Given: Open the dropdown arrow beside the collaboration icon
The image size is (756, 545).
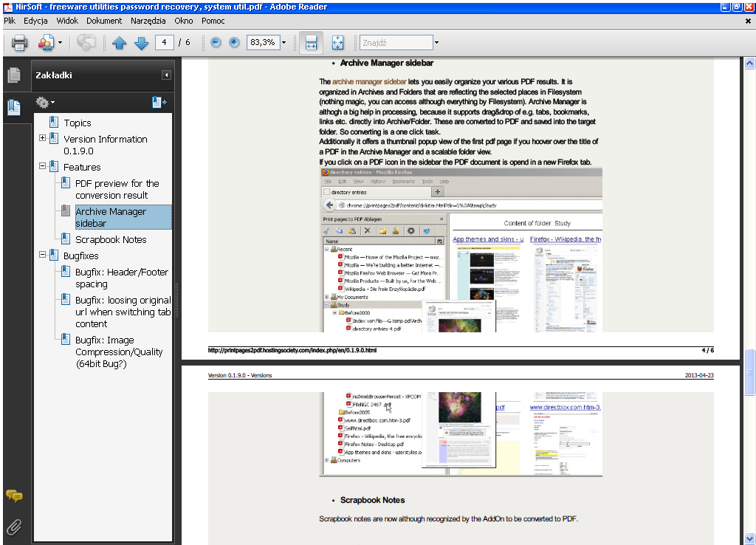Looking at the screenshot, I should coord(61,43).
